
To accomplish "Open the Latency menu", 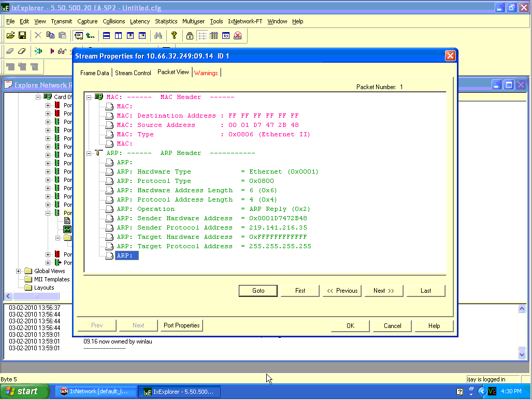I will point(140,21).
